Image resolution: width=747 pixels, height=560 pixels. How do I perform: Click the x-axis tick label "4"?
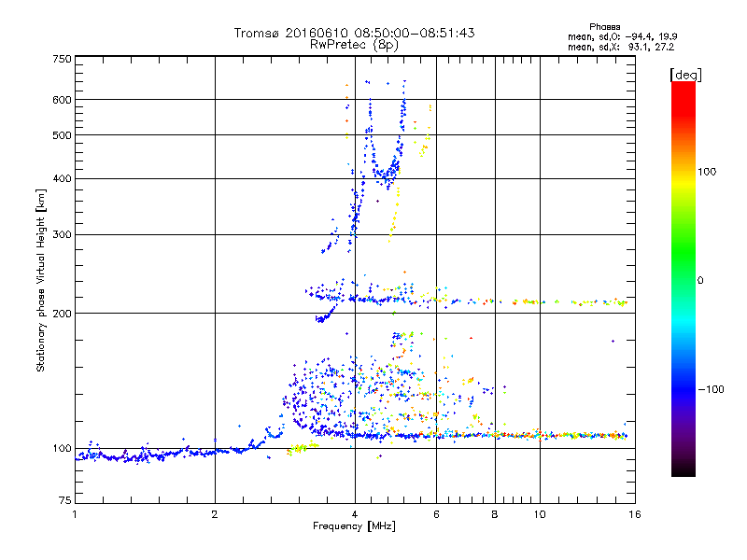click(x=355, y=514)
